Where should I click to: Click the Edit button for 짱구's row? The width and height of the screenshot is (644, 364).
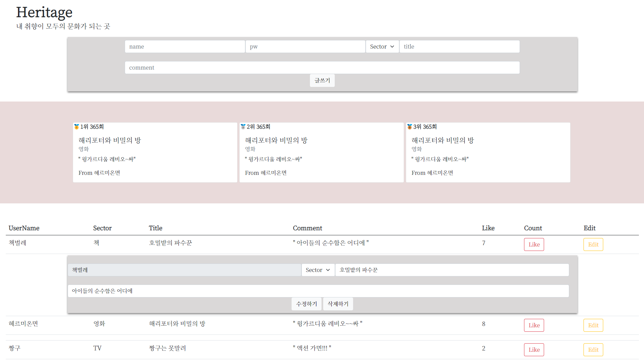pyautogui.click(x=593, y=349)
